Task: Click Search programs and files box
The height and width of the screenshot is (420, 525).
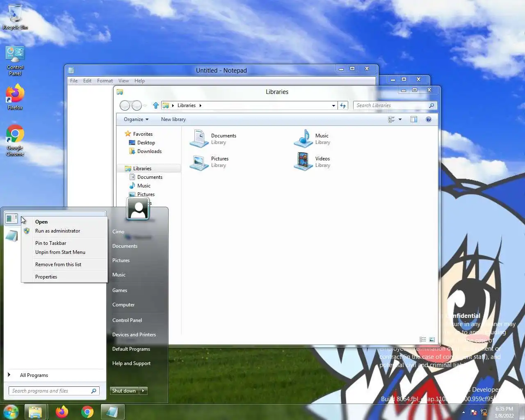Action: 54,391
